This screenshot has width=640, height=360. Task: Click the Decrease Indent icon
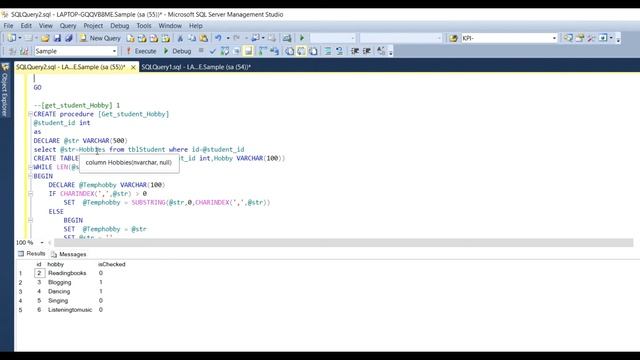[x=355, y=51]
